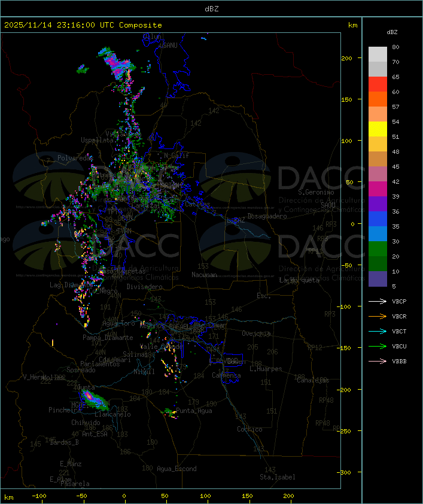Click the Sosneado map label
The image size is (423, 504).
tap(81, 370)
